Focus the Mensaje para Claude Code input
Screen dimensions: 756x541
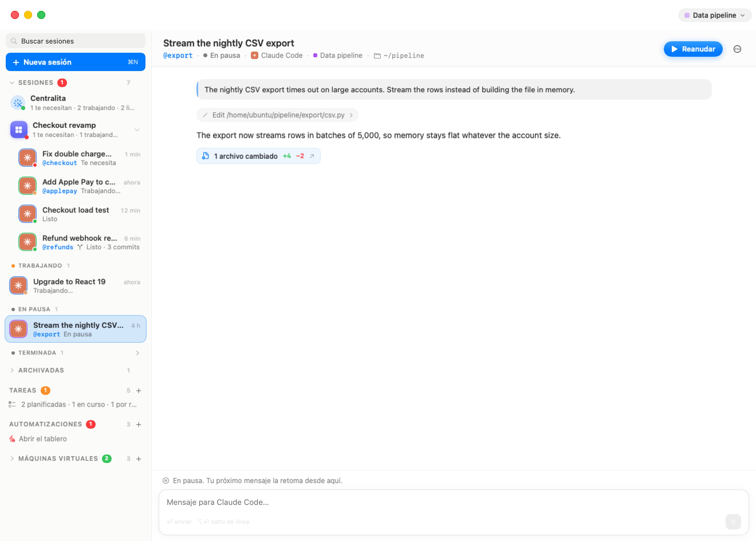click(453, 502)
